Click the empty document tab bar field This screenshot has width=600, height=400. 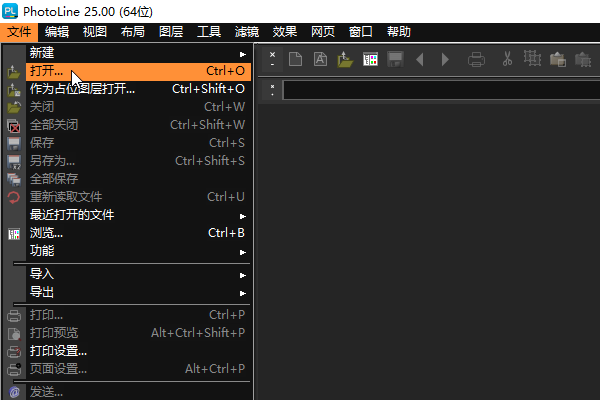440,90
